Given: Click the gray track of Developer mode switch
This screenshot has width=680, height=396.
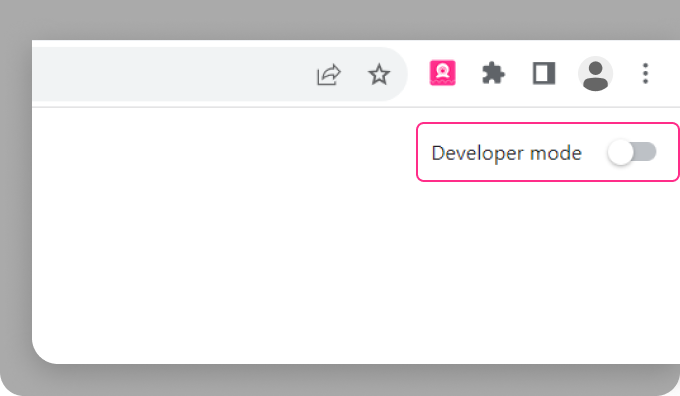Looking at the screenshot, I should coord(644,152).
